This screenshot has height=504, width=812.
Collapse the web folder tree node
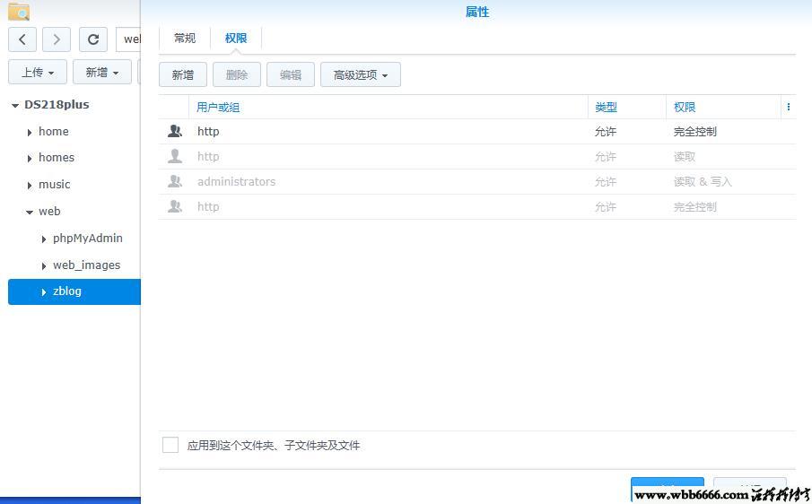[x=30, y=212]
